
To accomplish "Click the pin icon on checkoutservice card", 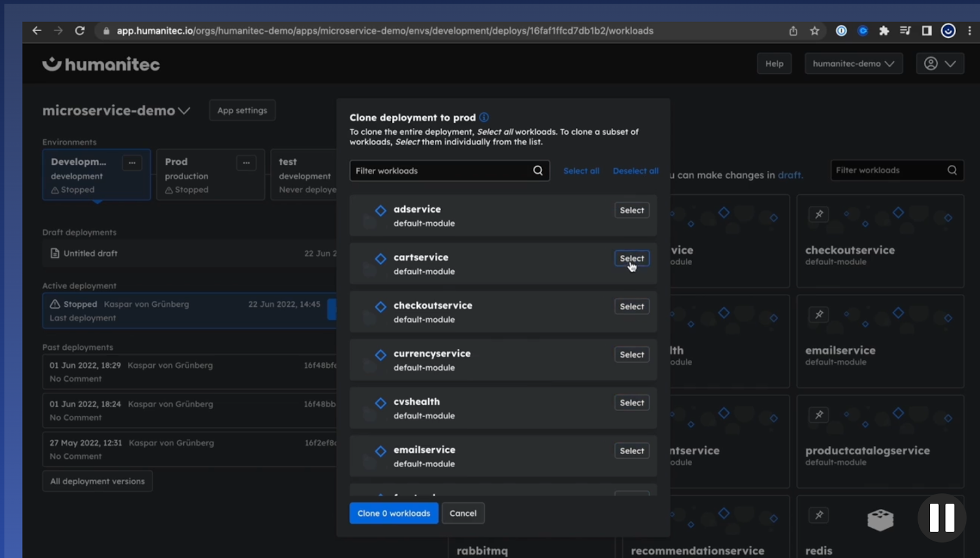I will point(818,214).
